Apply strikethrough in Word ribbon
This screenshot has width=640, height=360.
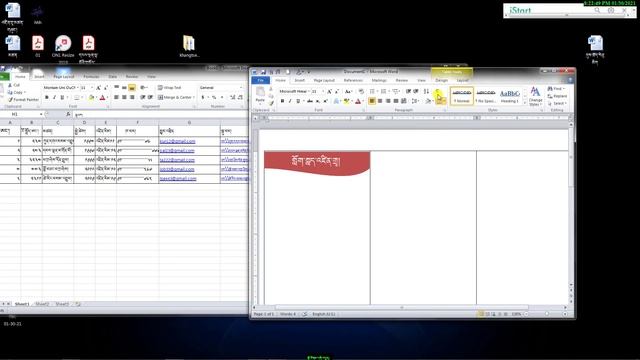click(310, 101)
